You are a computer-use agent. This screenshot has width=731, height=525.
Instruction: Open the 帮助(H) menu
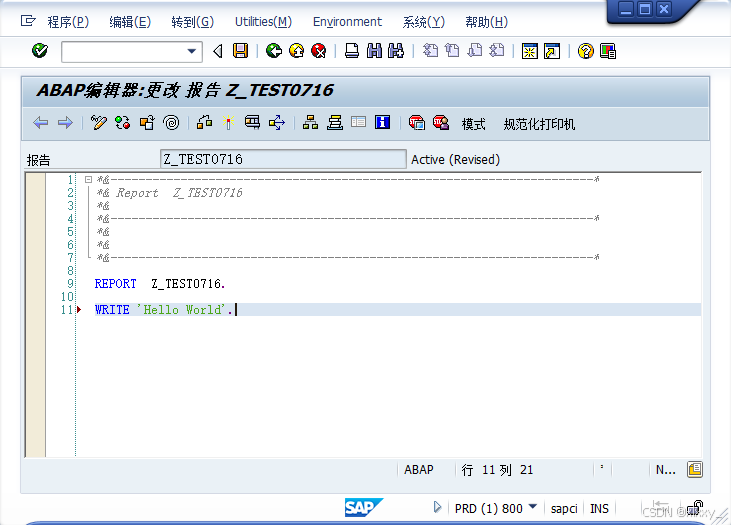486,22
